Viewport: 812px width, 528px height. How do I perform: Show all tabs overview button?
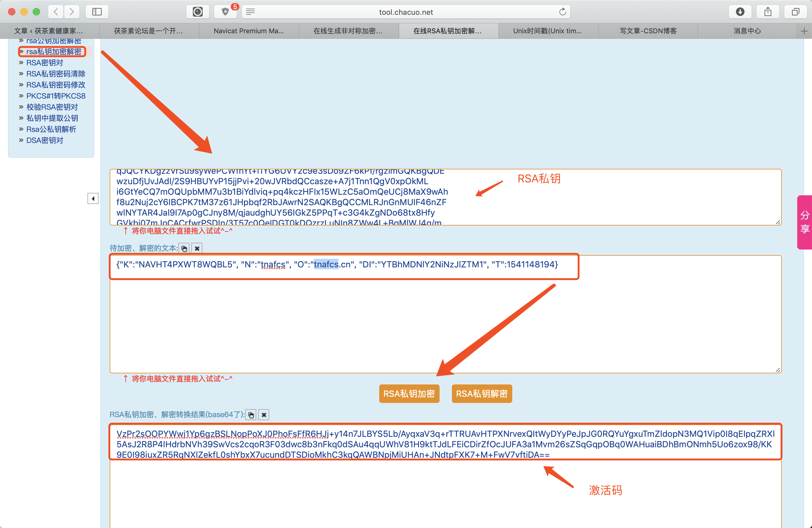(795, 12)
